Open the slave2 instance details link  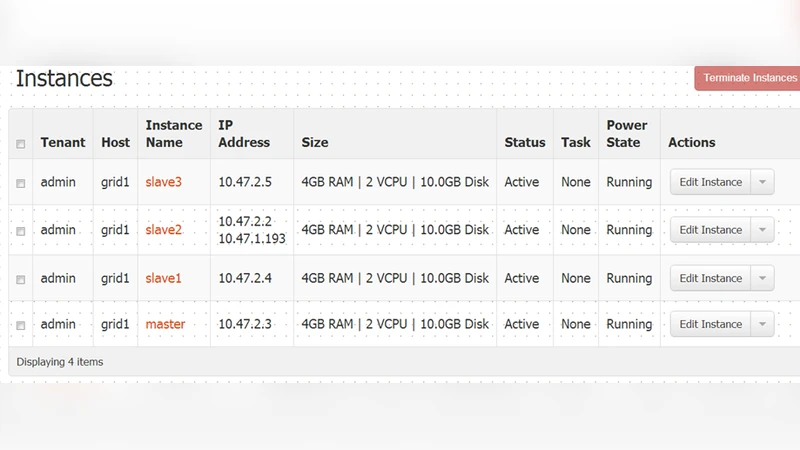coord(164,230)
